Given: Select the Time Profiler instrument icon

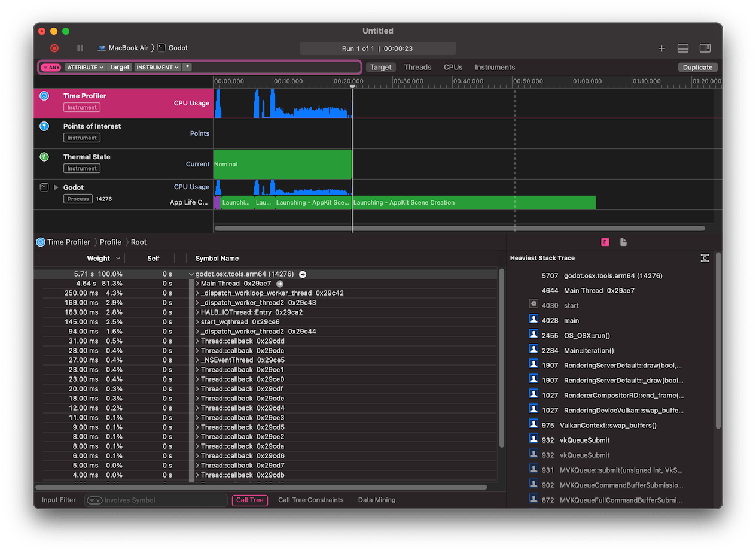Looking at the screenshot, I should [44, 95].
